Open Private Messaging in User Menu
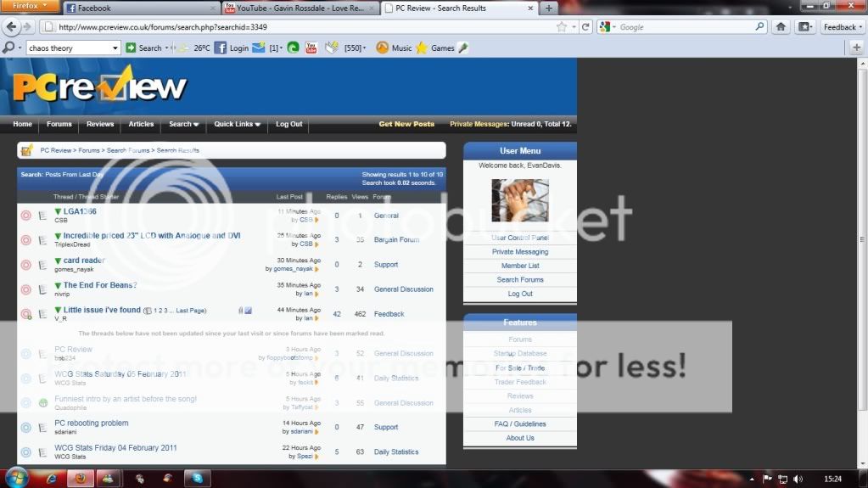868x488 pixels. pyautogui.click(x=520, y=252)
